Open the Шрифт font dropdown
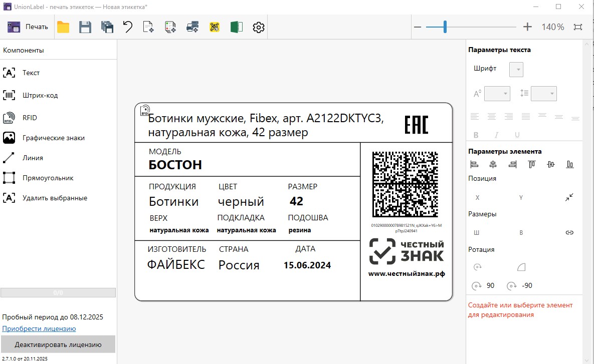Image resolution: width=594 pixels, height=364 pixels. (x=516, y=69)
